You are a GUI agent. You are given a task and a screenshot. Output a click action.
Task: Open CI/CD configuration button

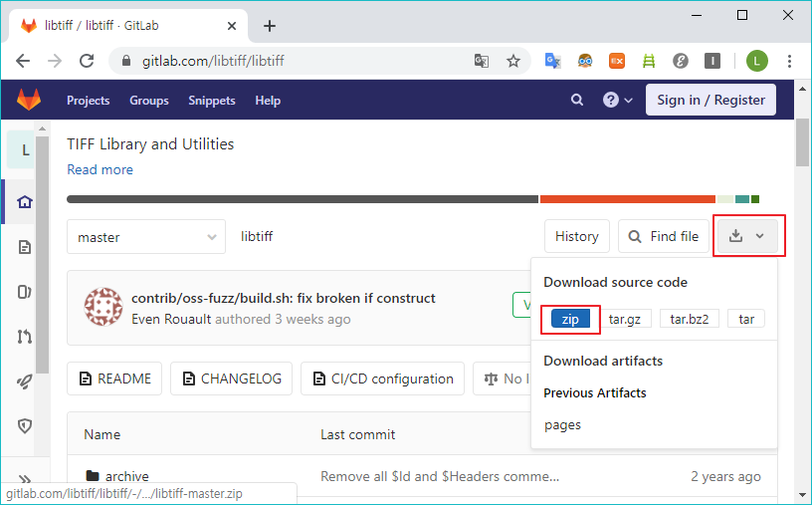click(x=383, y=379)
